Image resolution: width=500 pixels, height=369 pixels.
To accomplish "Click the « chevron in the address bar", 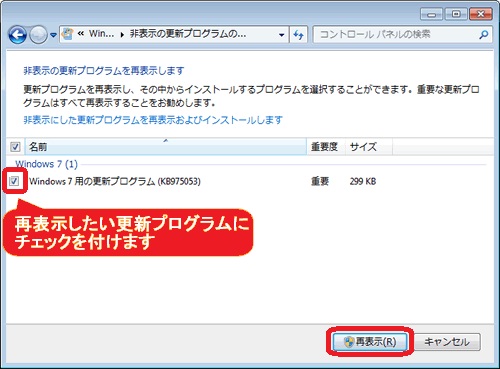I will [80, 34].
